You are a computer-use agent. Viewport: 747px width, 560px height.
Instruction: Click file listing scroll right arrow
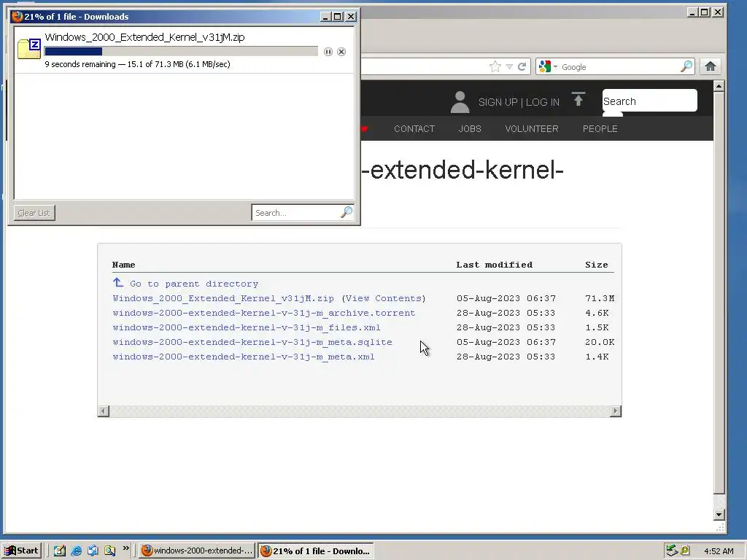click(x=616, y=411)
